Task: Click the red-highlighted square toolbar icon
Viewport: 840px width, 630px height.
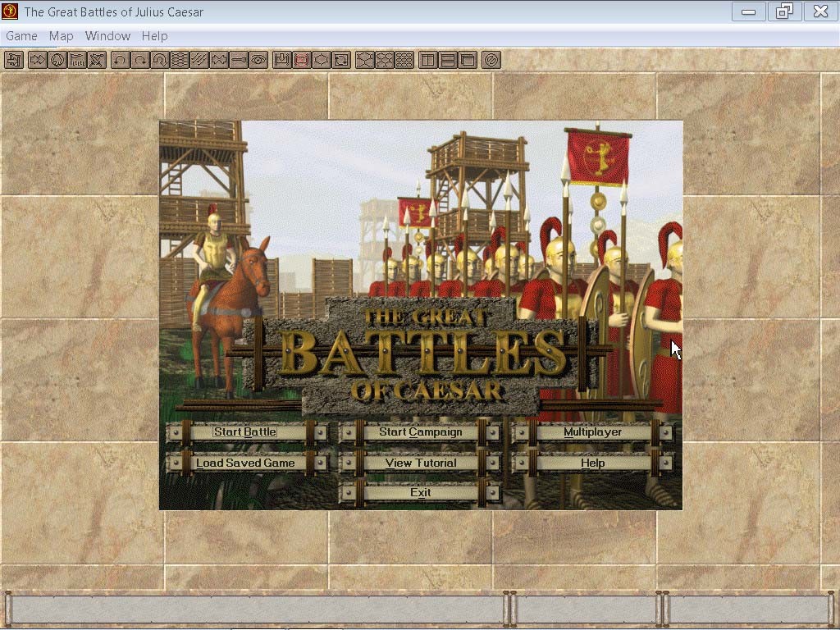Action: tap(302, 59)
